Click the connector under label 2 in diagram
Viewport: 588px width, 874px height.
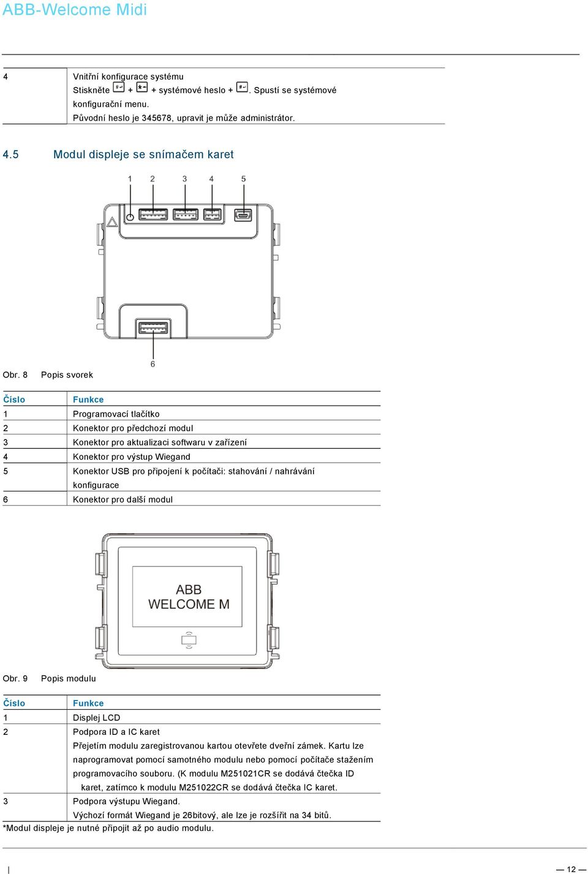[153, 215]
